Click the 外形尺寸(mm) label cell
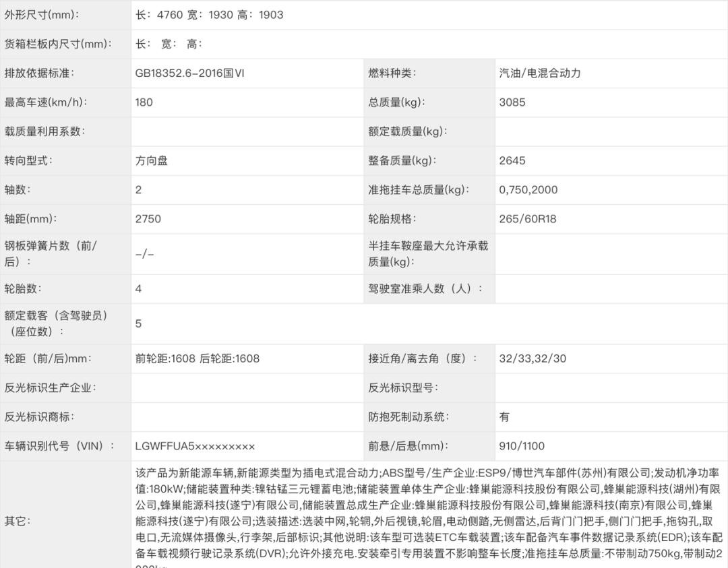 coord(42,15)
